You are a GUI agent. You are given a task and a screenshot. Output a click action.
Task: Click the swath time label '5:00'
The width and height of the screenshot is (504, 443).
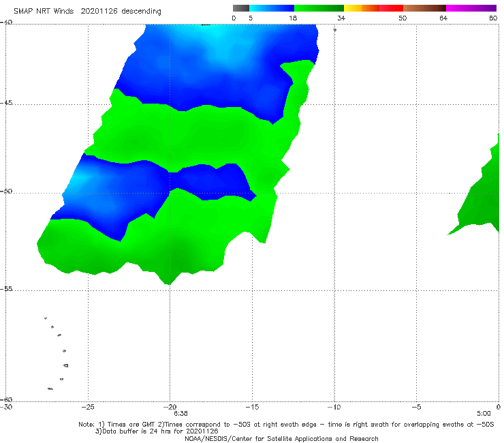click(484, 414)
